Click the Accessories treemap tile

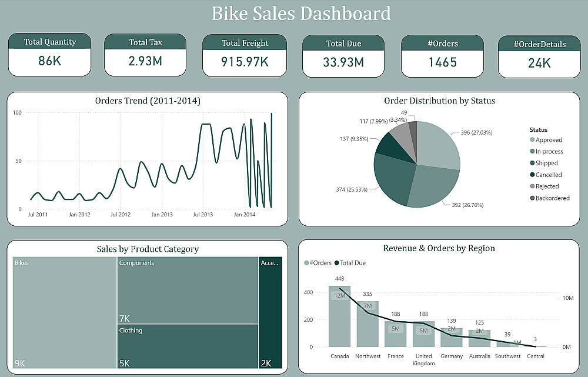pos(270,313)
